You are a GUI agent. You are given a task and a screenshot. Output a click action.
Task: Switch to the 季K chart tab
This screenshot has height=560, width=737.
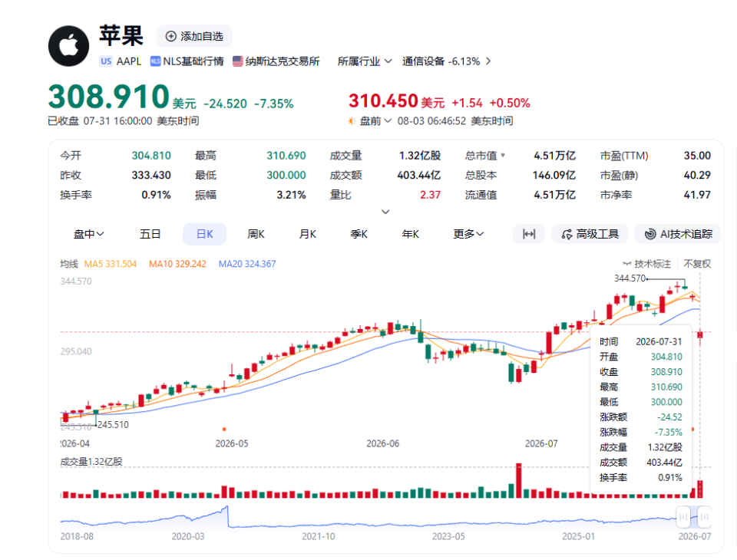[x=359, y=234]
